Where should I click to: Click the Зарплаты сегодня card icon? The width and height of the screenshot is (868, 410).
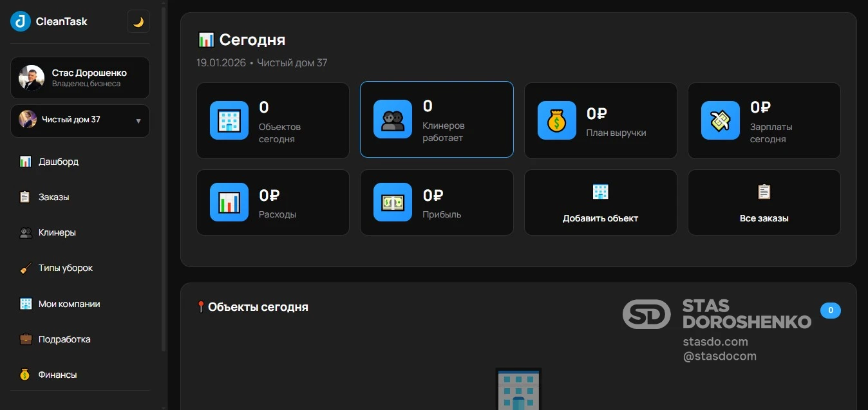tap(720, 120)
